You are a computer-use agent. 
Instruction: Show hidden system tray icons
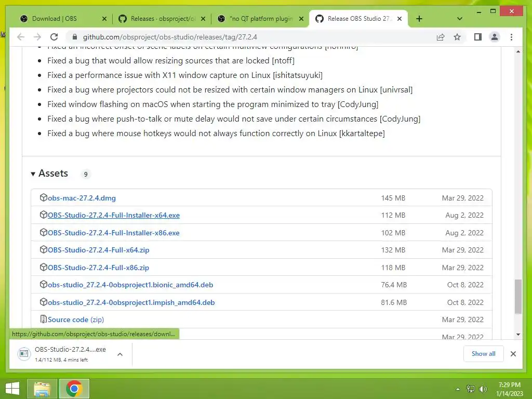point(458,389)
